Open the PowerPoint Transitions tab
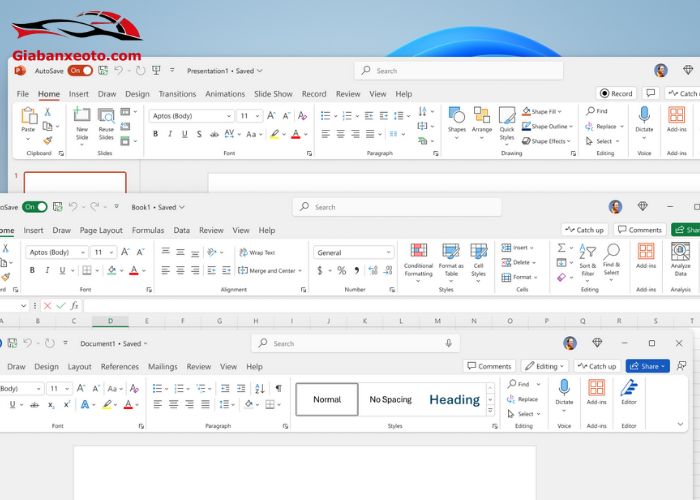The width and height of the screenshot is (700, 500). (177, 94)
